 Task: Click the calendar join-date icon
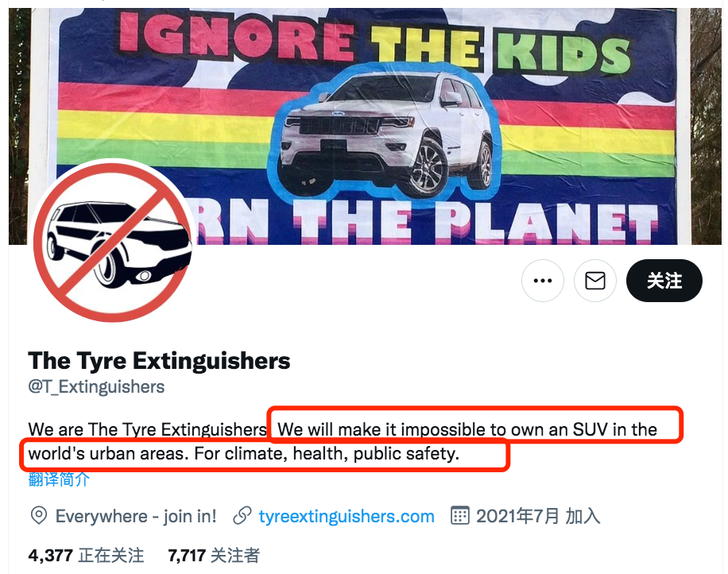coord(459,516)
